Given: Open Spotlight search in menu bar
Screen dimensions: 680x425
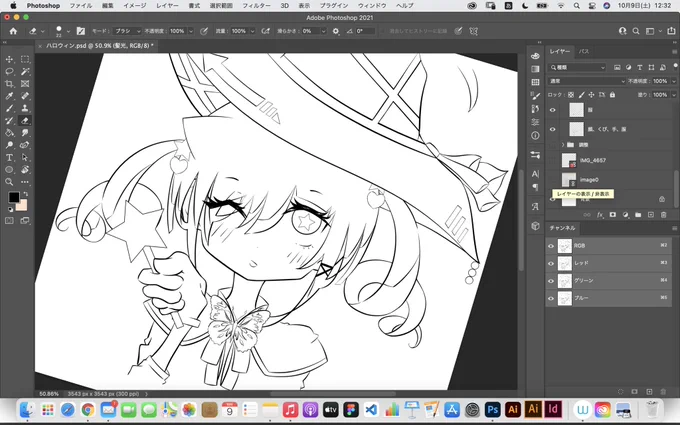Looking at the screenshot, I should click(x=576, y=6).
